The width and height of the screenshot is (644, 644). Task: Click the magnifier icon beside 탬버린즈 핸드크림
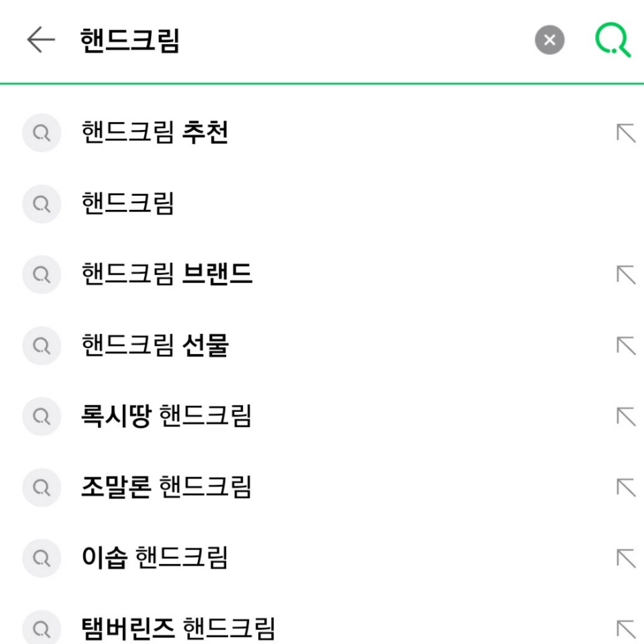click(x=42, y=627)
